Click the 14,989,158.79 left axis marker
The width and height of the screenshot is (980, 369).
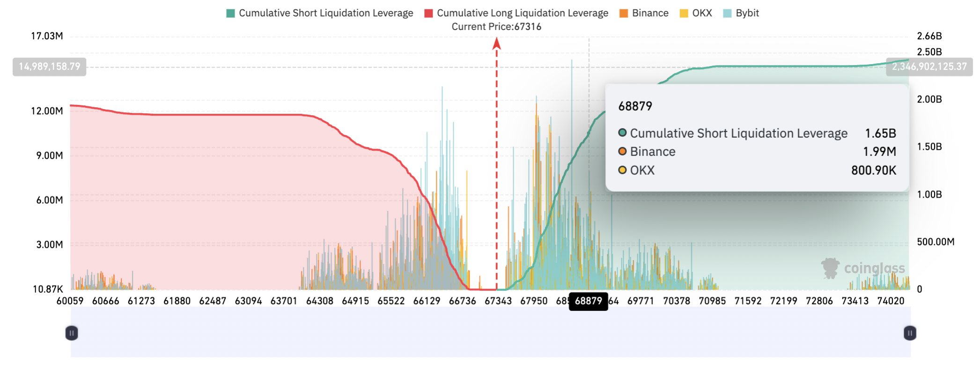click(x=50, y=66)
